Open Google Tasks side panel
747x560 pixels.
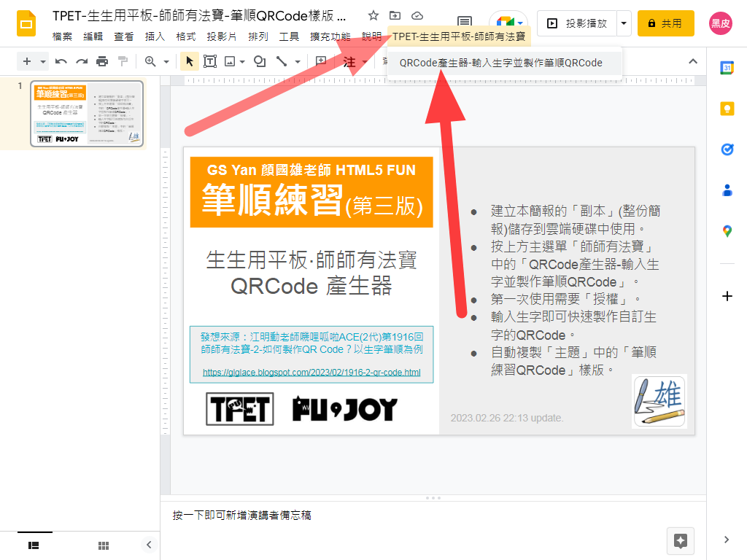pyautogui.click(x=727, y=149)
